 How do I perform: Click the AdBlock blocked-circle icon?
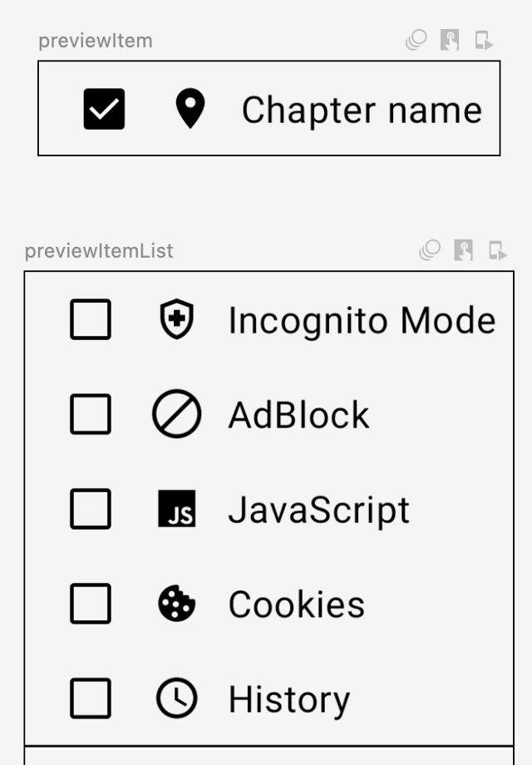coord(176,414)
